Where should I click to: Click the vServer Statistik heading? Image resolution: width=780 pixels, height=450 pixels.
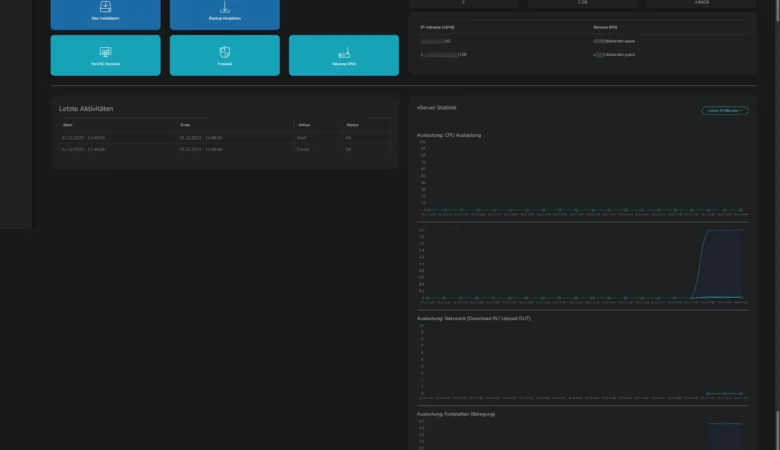436,107
